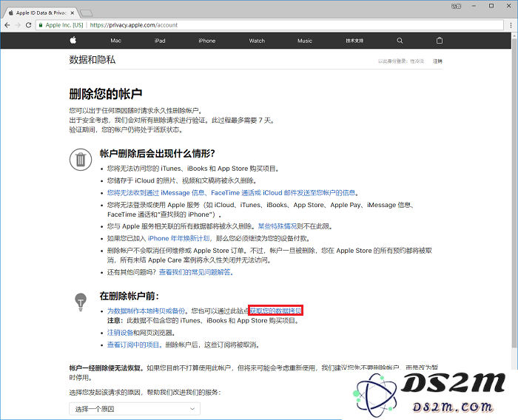Reload the page with refresh icon
Viewport: 518px width, 420px height.
click(28, 25)
